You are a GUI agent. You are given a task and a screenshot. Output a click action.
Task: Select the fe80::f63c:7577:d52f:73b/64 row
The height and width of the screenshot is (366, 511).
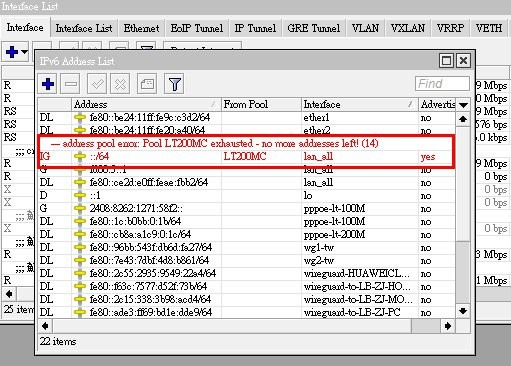[x=246, y=286]
